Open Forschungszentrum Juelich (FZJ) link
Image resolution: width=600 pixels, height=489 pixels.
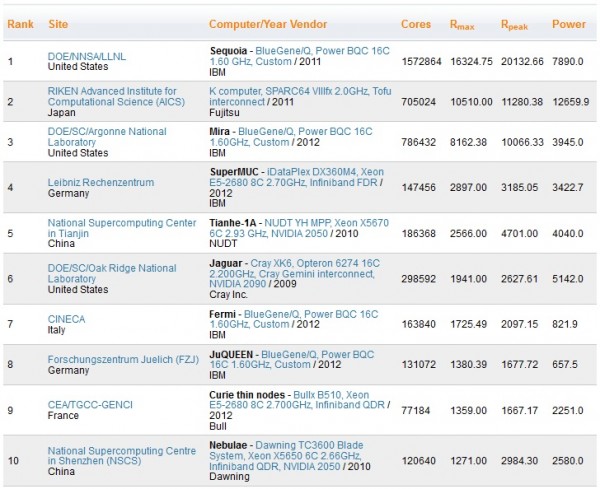123,360
